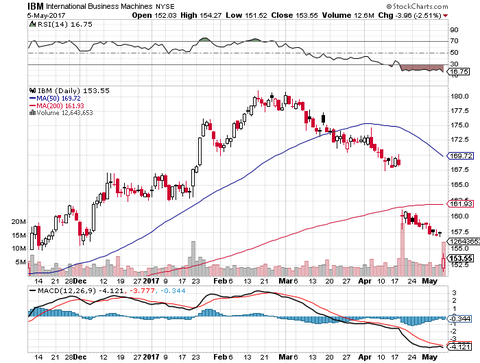
Task: Click the Volume legend bar icon
Action: [x=32, y=113]
